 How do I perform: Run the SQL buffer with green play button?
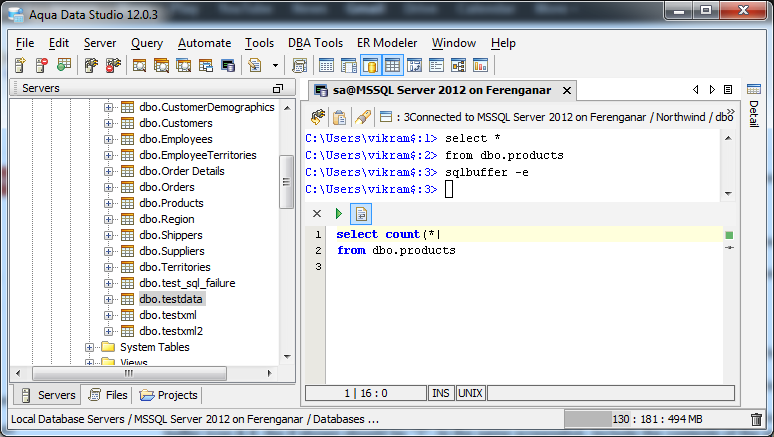pyautogui.click(x=339, y=213)
